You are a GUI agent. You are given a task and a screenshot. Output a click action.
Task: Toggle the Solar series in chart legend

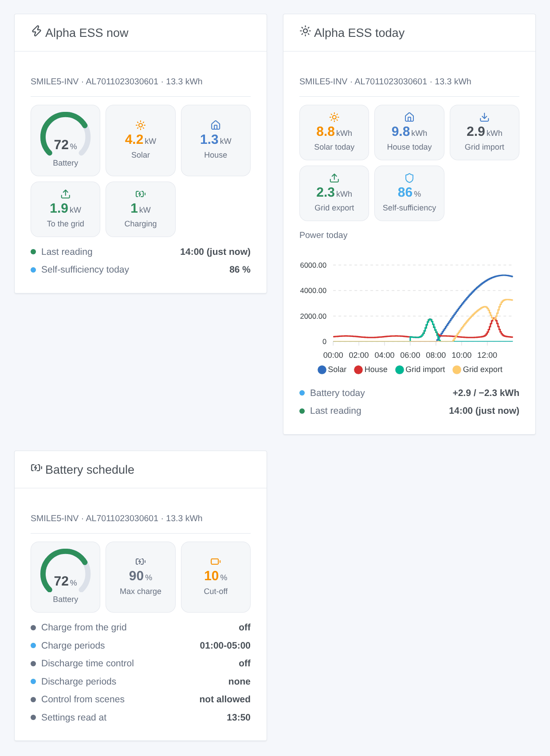332,369
